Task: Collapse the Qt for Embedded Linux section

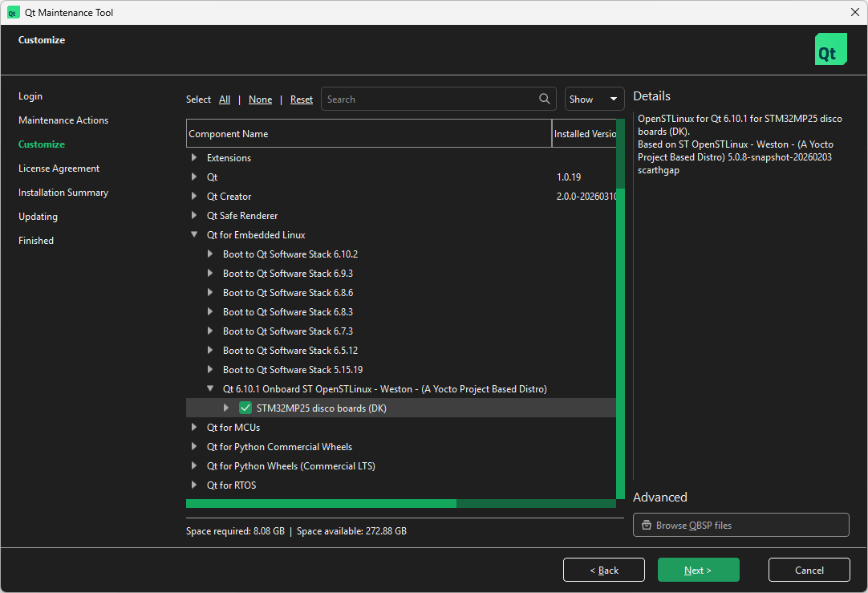Action: pyautogui.click(x=193, y=234)
